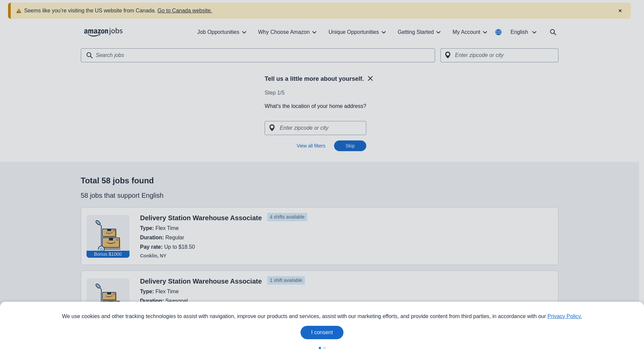Expand the Getting Started menu
Image resolution: width=644 pixels, height=362 pixels.
click(x=419, y=32)
